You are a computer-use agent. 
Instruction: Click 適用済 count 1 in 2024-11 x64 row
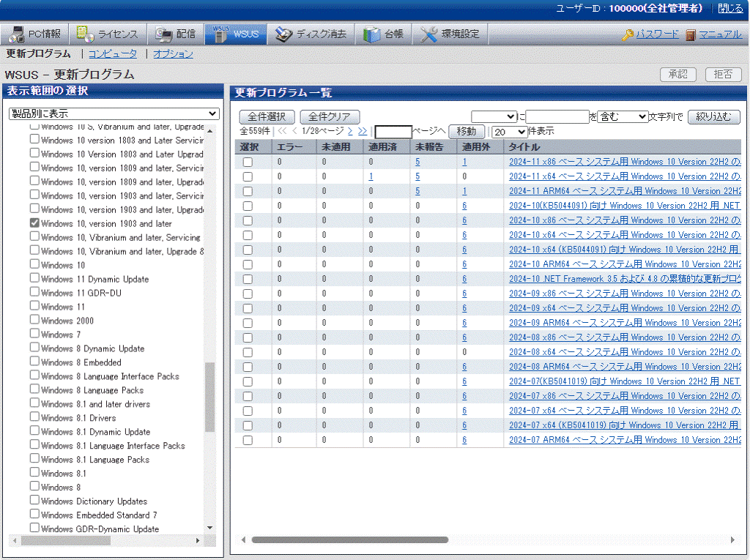pos(371,177)
